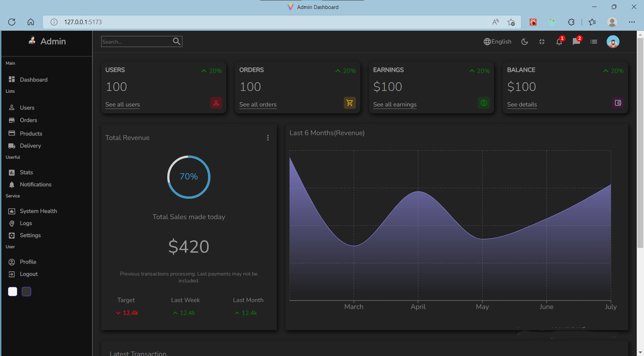Click the wallet icon in Balance card
Image resolution: width=644 pixels, height=356 pixels.
coord(618,103)
